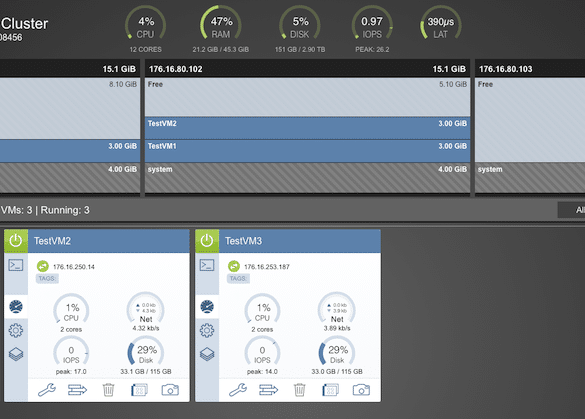The width and height of the screenshot is (585, 419).
Task: Open console icon for TestVM2
Action: tap(16, 265)
